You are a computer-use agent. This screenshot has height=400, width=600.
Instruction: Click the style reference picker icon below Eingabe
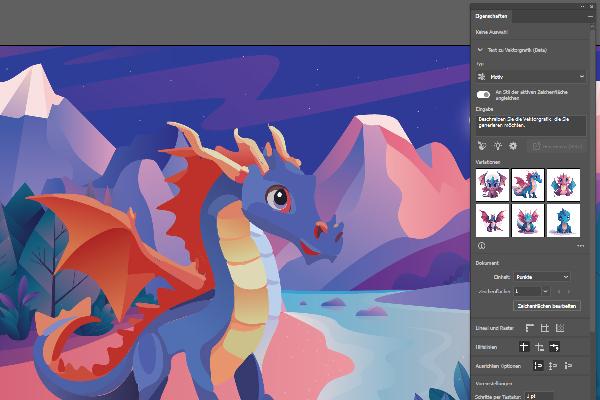tap(482, 146)
